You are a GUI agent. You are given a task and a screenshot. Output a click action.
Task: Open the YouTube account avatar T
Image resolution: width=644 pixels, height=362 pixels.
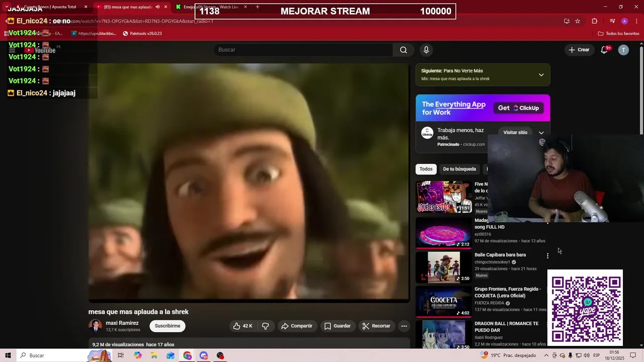(623, 50)
